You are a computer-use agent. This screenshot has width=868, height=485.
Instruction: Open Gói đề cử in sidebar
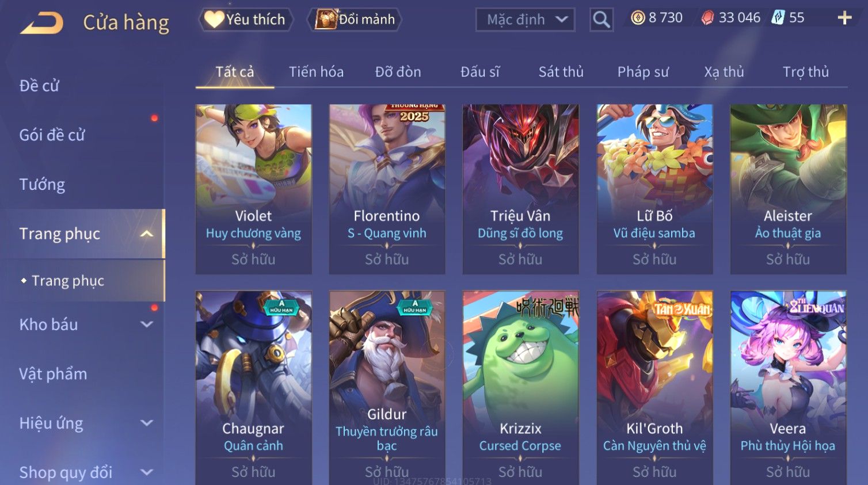[52, 135]
